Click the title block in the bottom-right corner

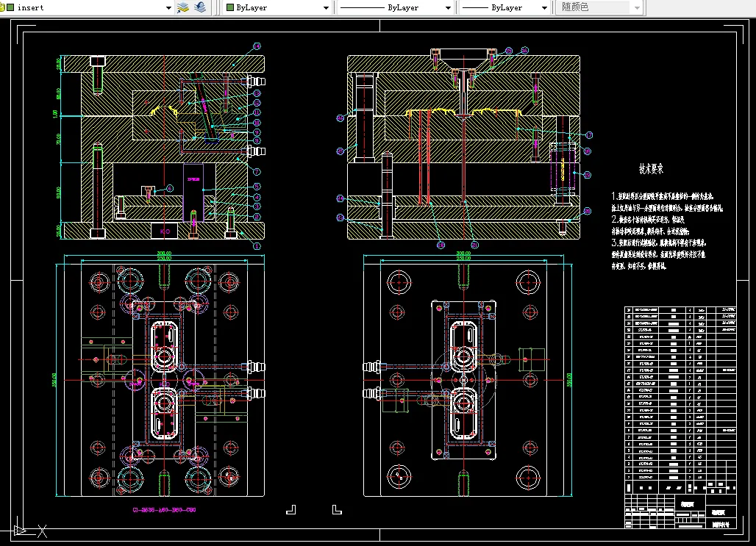[x=680, y=511]
